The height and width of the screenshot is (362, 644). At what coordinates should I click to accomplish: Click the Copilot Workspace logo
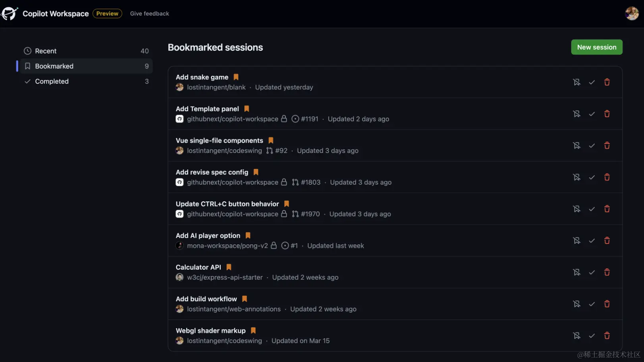click(10, 14)
